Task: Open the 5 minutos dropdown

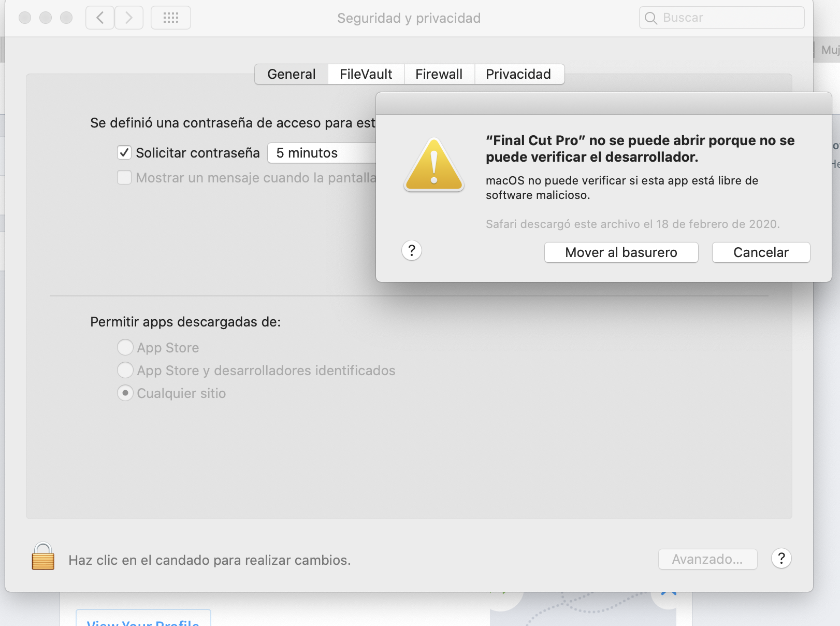Action: click(322, 153)
